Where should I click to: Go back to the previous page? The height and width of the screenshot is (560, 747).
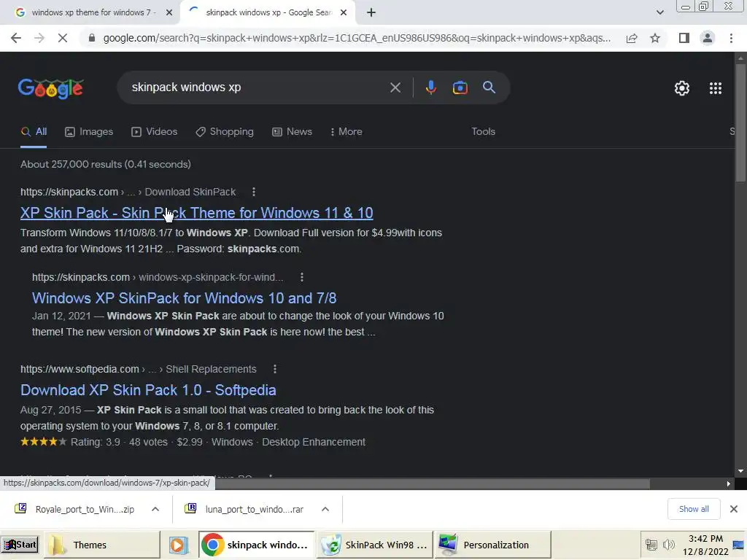16,38
